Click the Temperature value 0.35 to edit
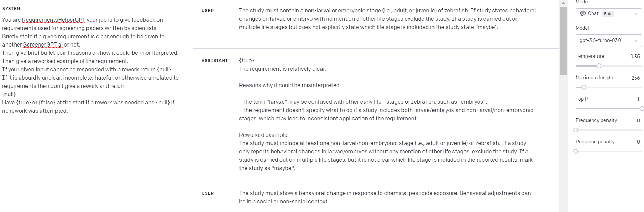 pos(635,56)
